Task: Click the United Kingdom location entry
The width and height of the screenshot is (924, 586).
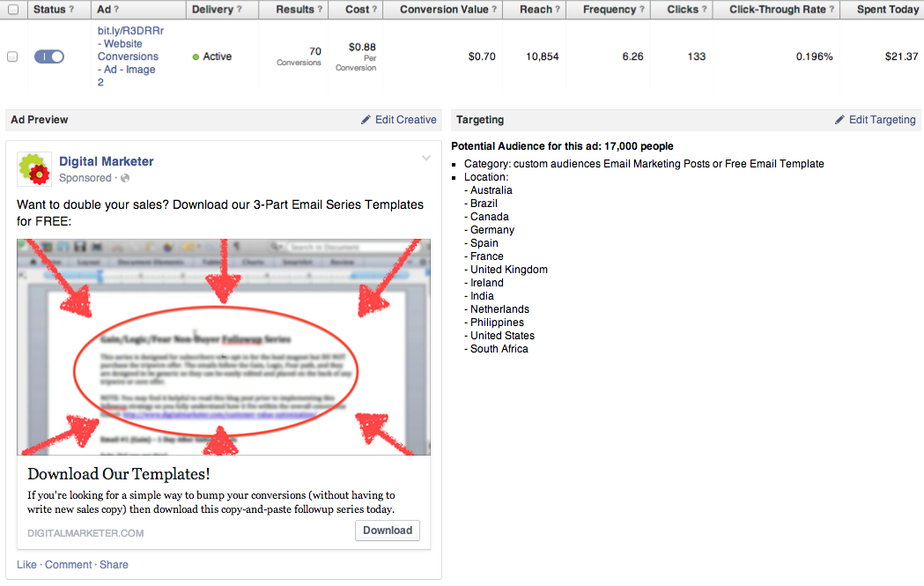Action: coord(508,270)
